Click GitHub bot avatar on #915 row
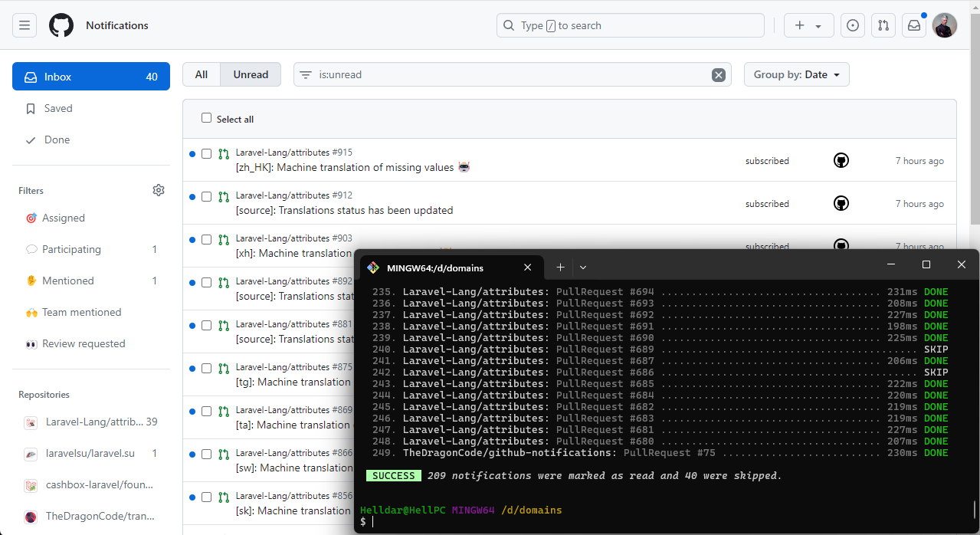The image size is (980, 535). 841,160
